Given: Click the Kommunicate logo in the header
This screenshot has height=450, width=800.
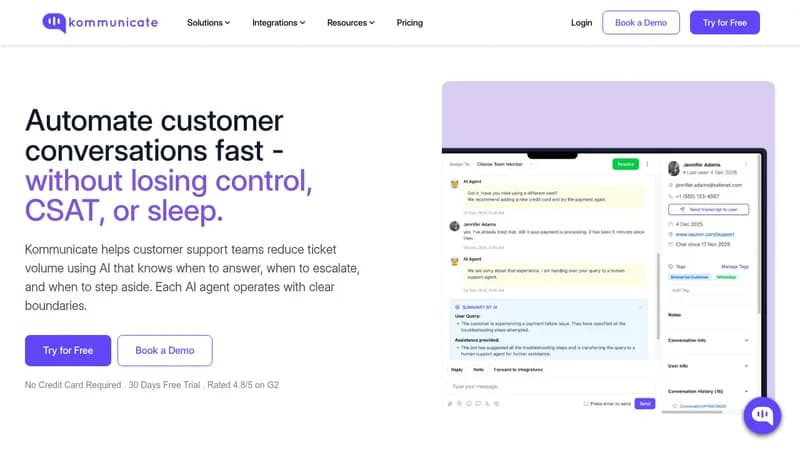Looking at the screenshot, I should 100,22.
